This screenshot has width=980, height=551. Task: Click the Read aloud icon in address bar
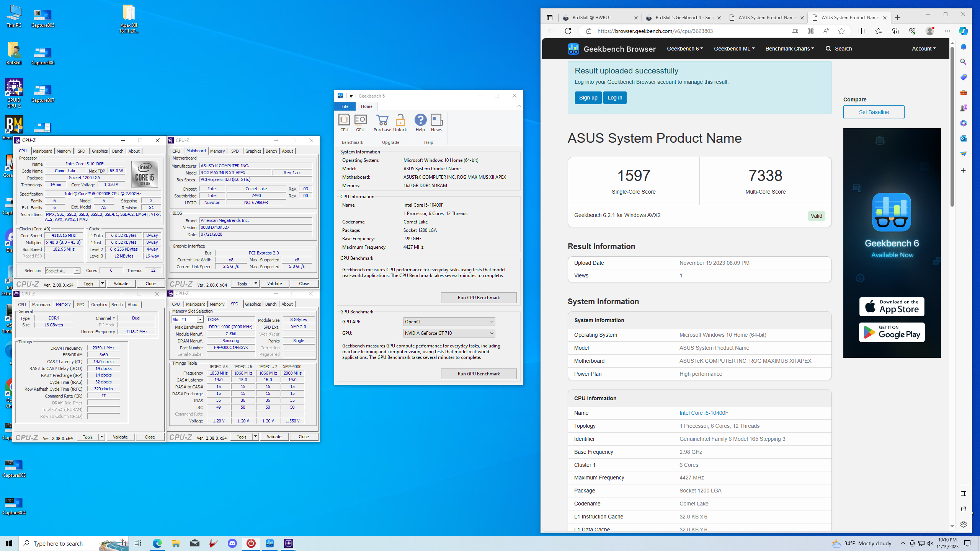tap(826, 31)
